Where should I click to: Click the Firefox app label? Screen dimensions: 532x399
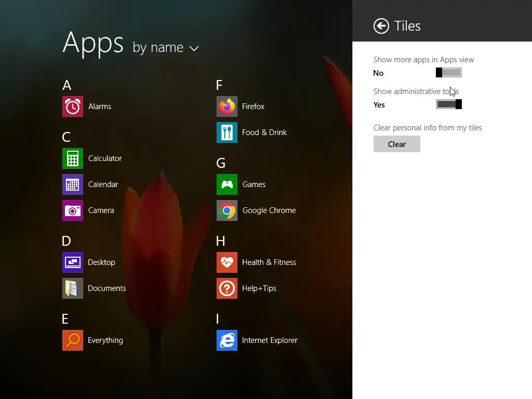253,107
